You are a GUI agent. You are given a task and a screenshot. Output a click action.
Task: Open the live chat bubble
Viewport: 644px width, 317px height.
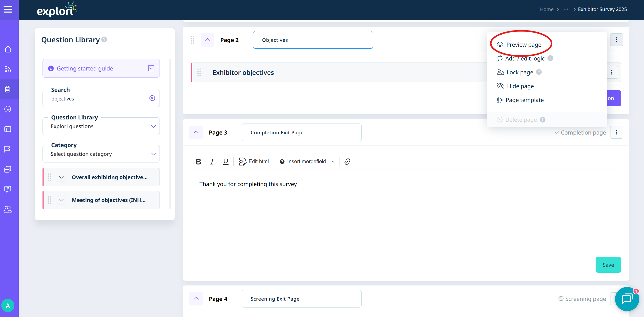tap(627, 299)
